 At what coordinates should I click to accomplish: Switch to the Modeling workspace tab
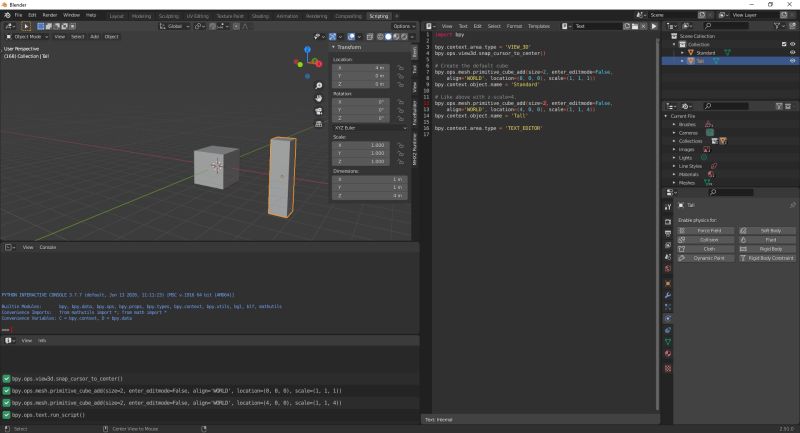142,16
